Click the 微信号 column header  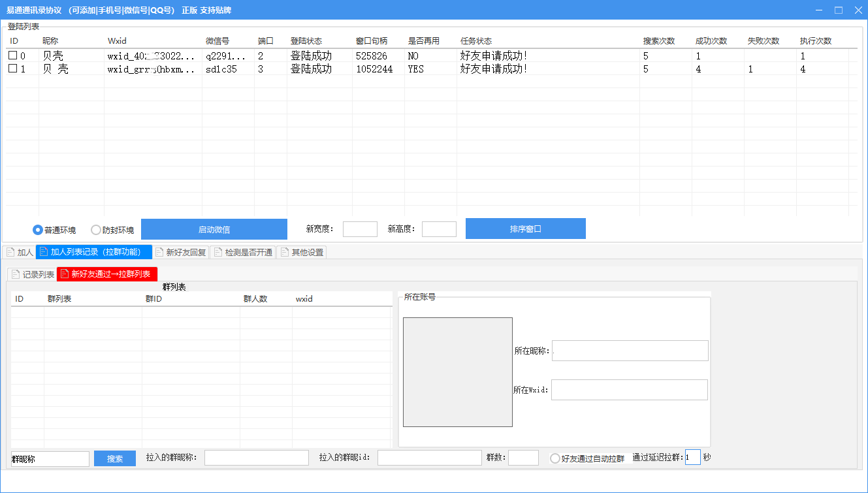click(x=217, y=40)
